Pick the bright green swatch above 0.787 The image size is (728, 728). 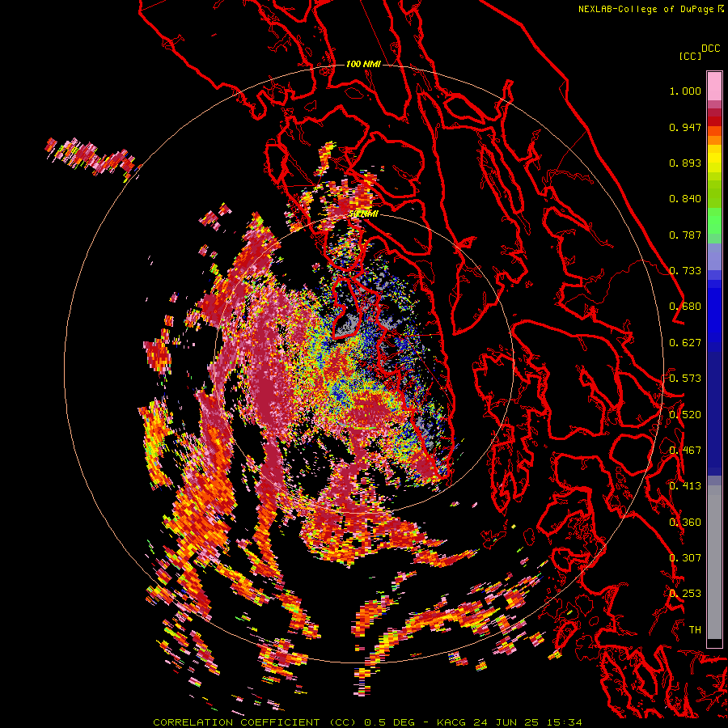click(714, 221)
